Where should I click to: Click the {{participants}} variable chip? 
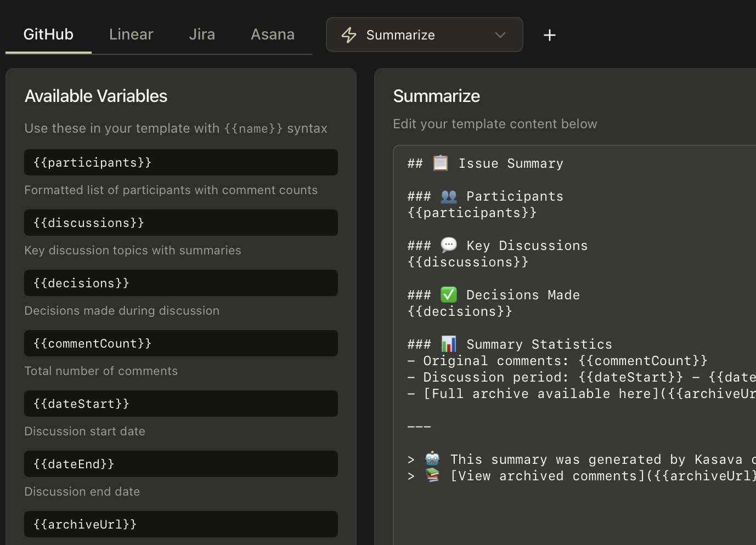181,162
